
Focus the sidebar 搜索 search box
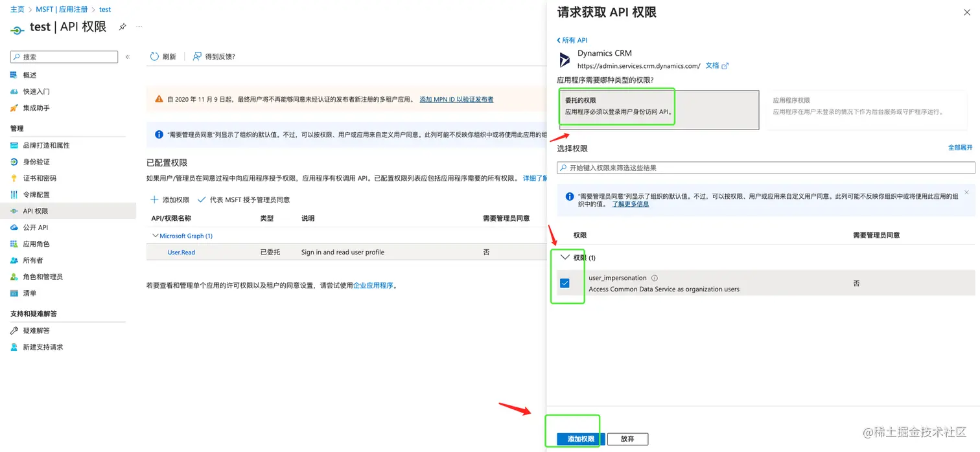pyautogui.click(x=64, y=57)
